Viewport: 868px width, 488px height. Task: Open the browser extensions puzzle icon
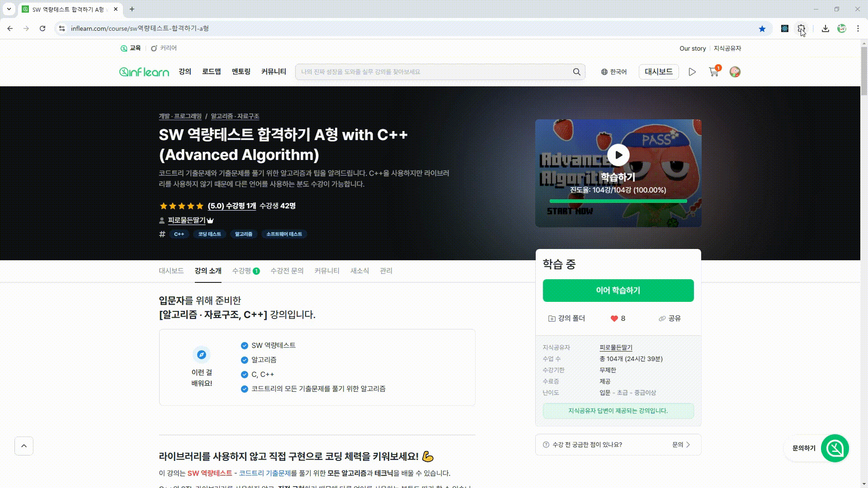(801, 28)
